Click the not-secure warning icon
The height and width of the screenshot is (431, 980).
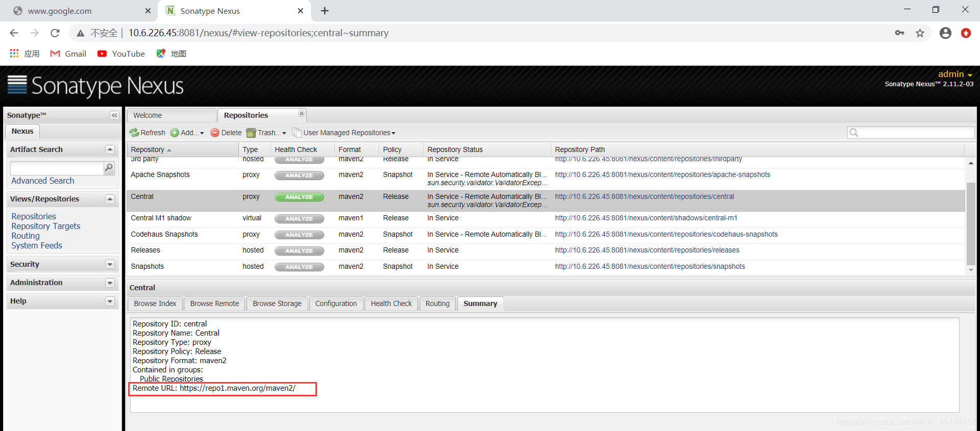coord(80,33)
